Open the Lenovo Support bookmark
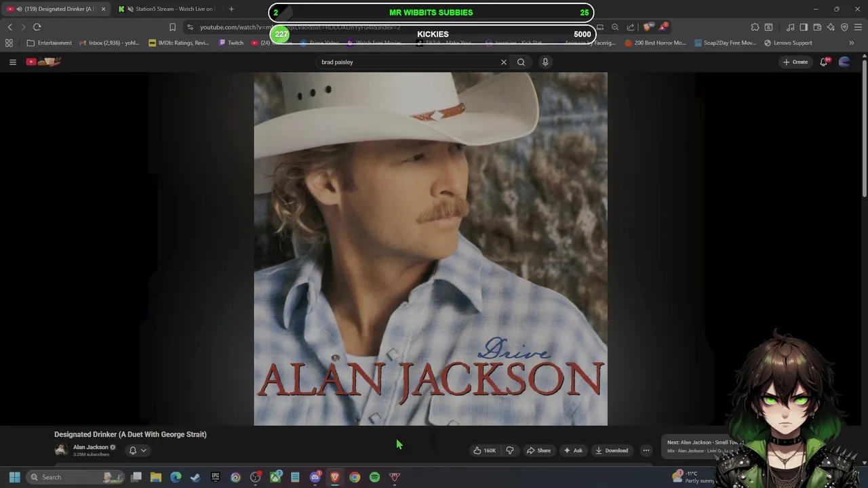This screenshot has height=488, width=868. pyautogui.click(x=788, y=43)
